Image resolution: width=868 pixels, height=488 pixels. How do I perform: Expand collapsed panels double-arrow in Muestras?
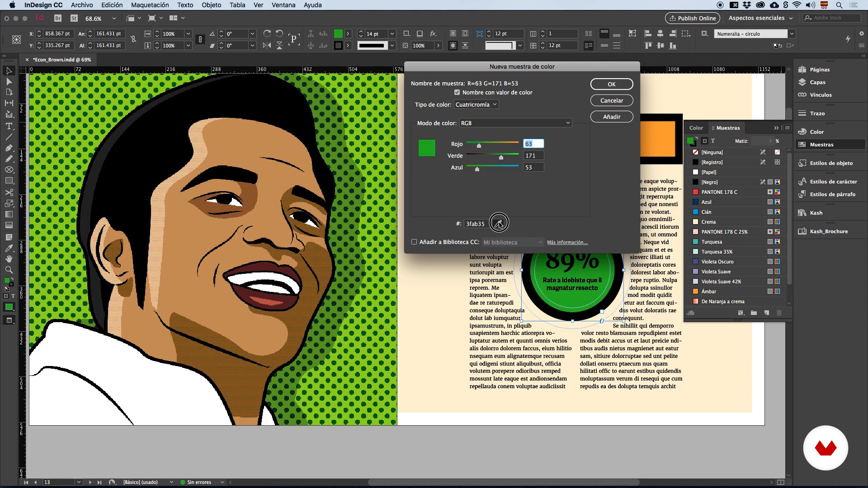click(x=776, y=128)
